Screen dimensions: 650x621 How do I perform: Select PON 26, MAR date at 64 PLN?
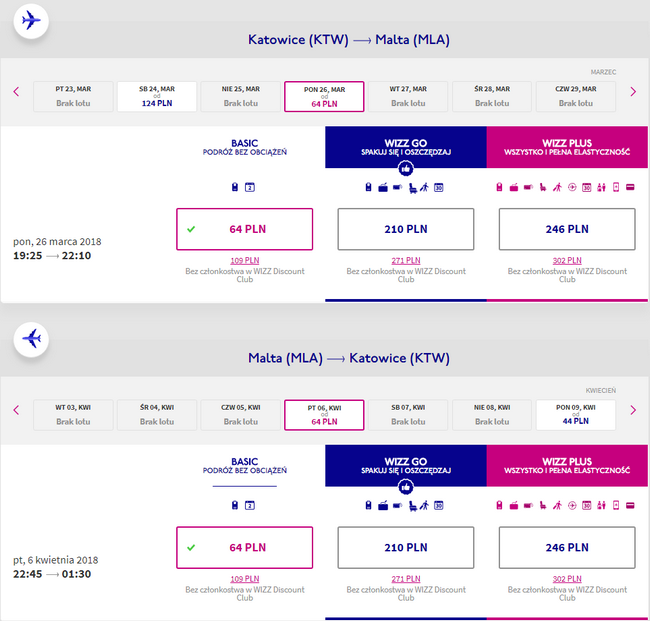[x=324, y=97]
